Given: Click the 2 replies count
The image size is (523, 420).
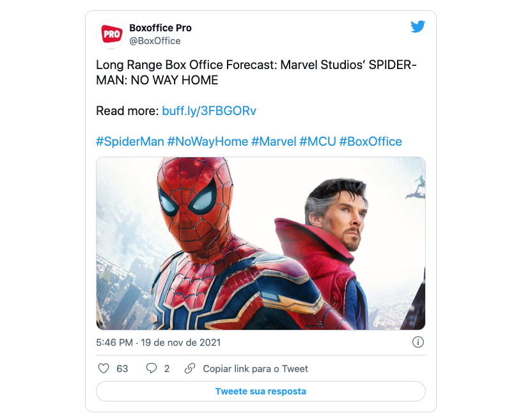Looking at the screenshot, I should coord(167,369).
